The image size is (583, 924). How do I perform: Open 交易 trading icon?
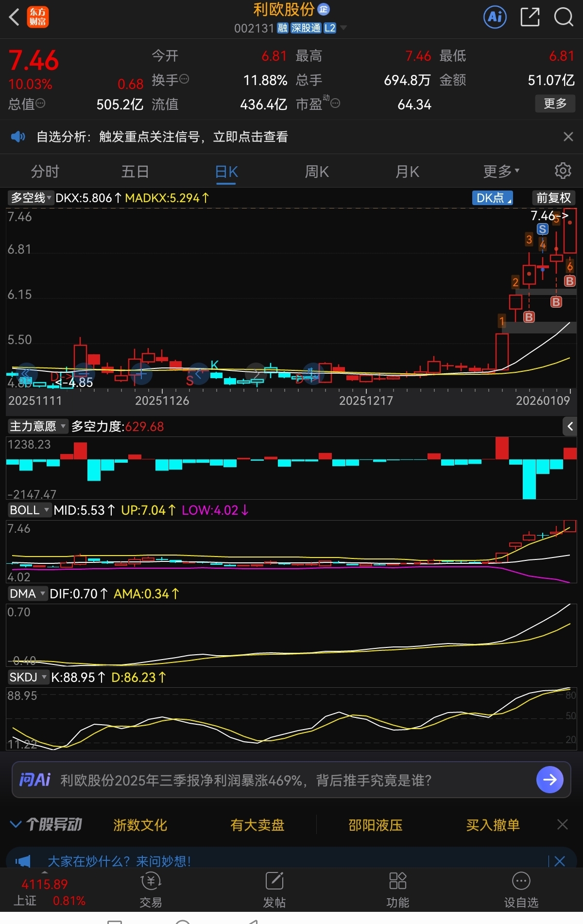pos(151,890)
